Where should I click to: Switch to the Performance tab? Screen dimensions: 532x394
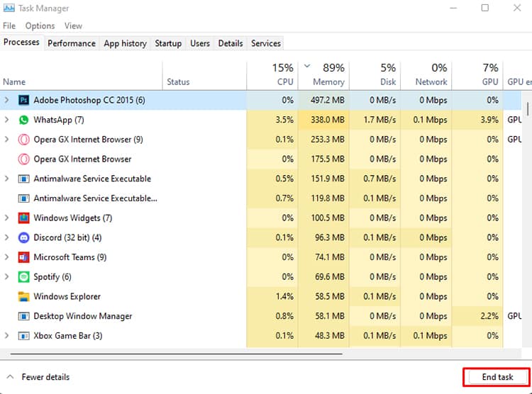point(72,43)
